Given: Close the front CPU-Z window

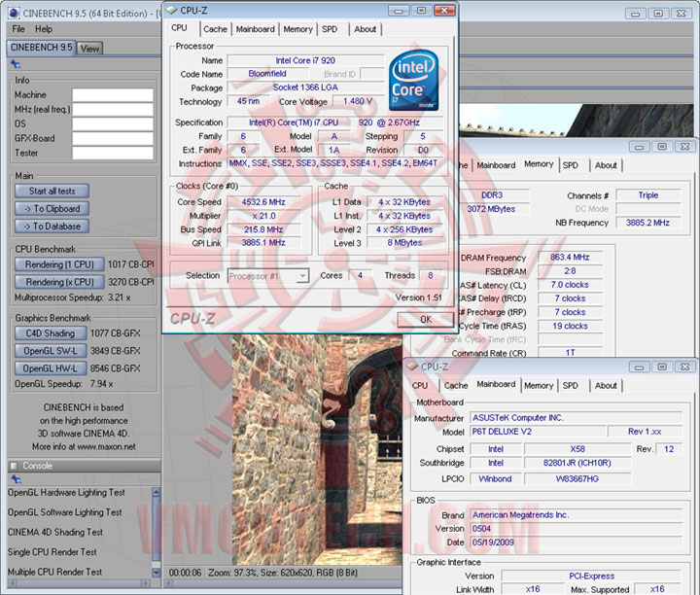Looking at the screenshot, I should coord(444,11).
